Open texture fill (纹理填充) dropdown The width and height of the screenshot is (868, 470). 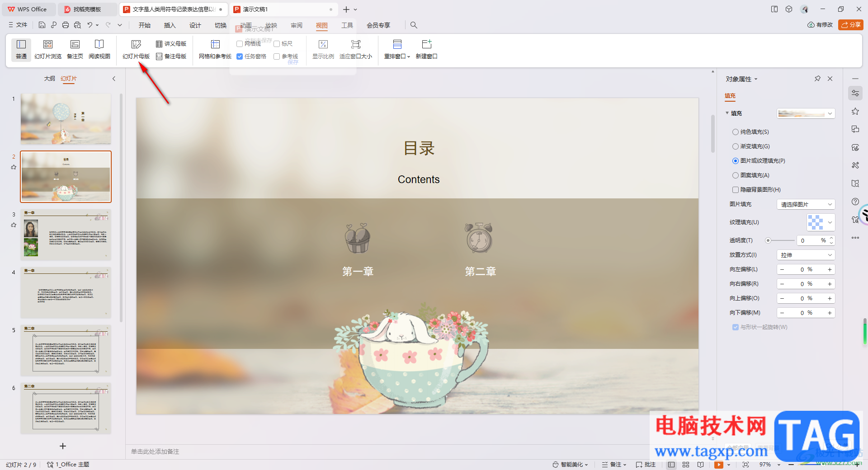(x=821, y=222)
